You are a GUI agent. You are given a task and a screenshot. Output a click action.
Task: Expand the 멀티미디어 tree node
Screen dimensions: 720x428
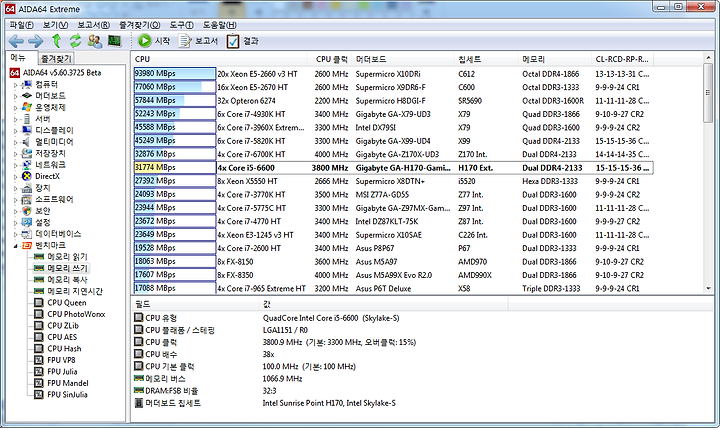(15, 142)
